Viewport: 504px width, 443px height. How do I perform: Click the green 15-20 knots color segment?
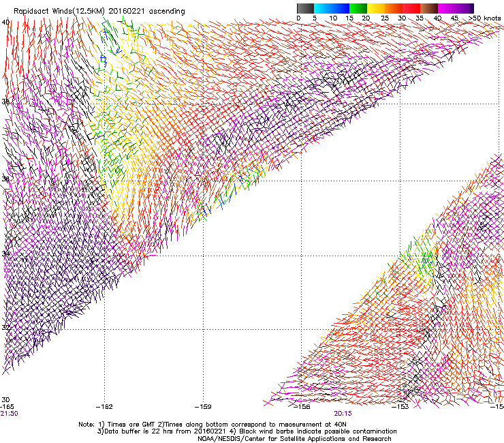[358, 8]
